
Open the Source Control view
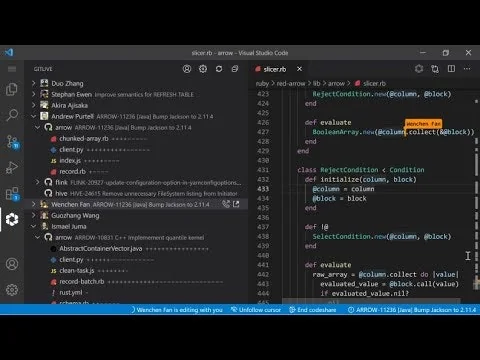point(13,142)
